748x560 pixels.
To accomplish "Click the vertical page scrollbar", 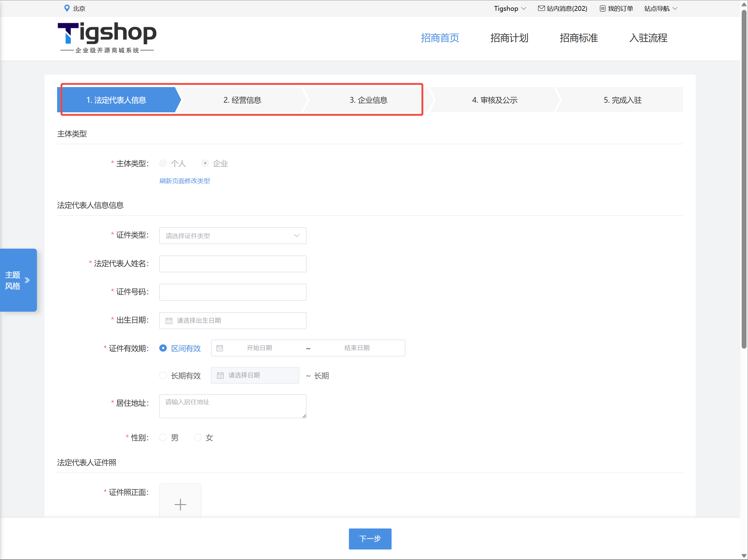I will (x=743, y=179).
